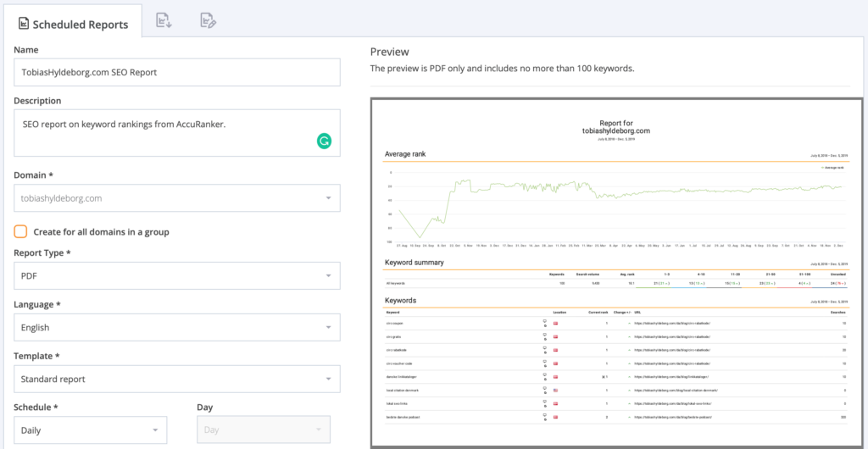This screenshot has width=868, height=449.
Task: Click the desktop icon in 'lokal seo links' row
Action: coord(545,402)
